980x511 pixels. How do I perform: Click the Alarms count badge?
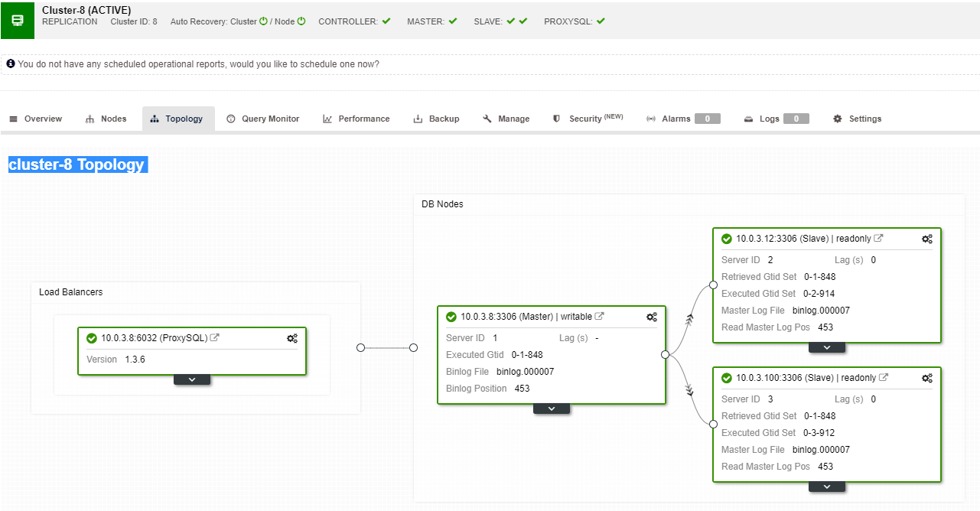708,119
